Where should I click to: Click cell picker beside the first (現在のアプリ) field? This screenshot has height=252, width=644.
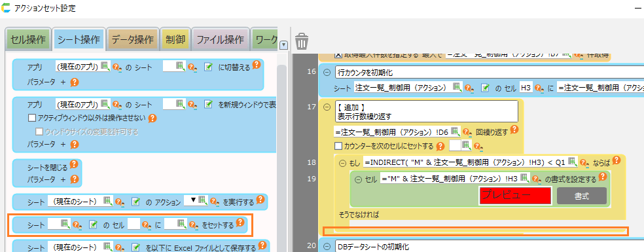[x=105, y=66]
